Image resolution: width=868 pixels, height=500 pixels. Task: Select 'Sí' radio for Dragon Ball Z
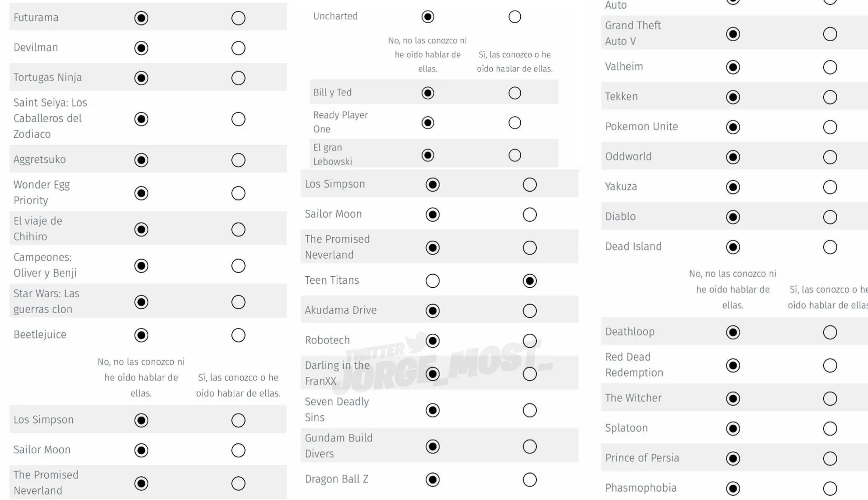click(530, 480)
